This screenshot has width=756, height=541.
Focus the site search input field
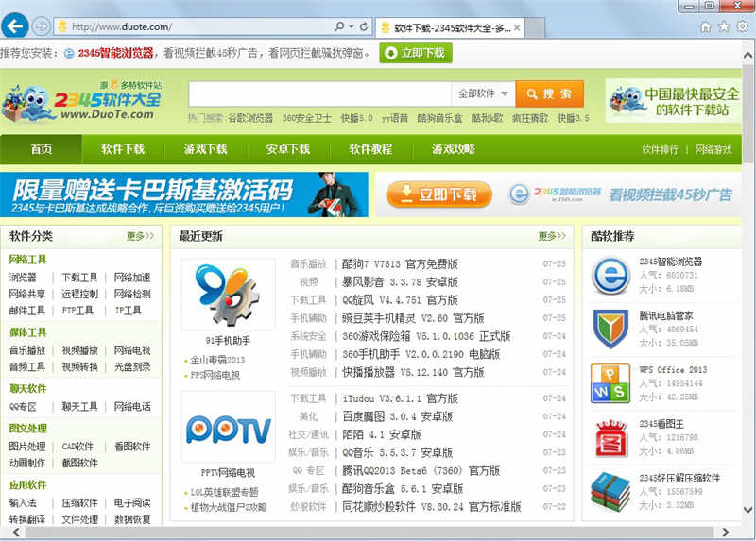[320, 93]
